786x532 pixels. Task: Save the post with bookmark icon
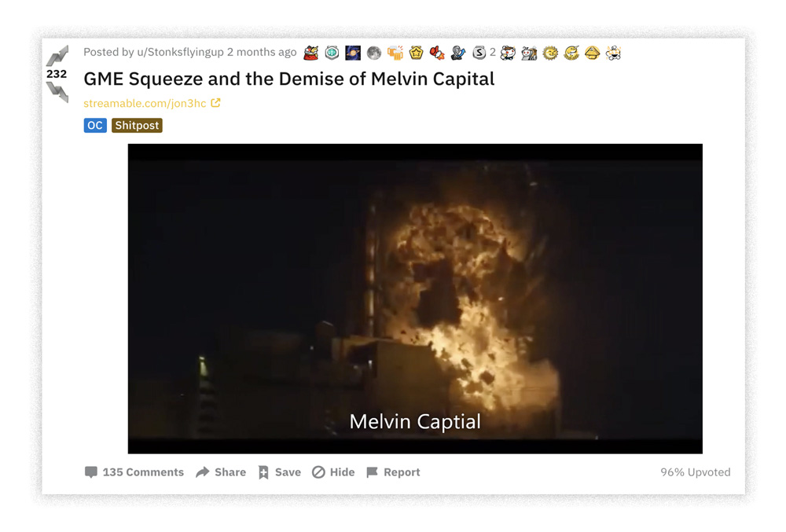pyautogui.click(x=280, y=472)
